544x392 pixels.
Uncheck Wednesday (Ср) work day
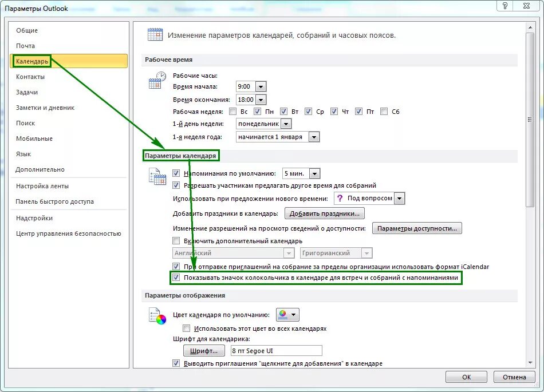tap(308, 111)
